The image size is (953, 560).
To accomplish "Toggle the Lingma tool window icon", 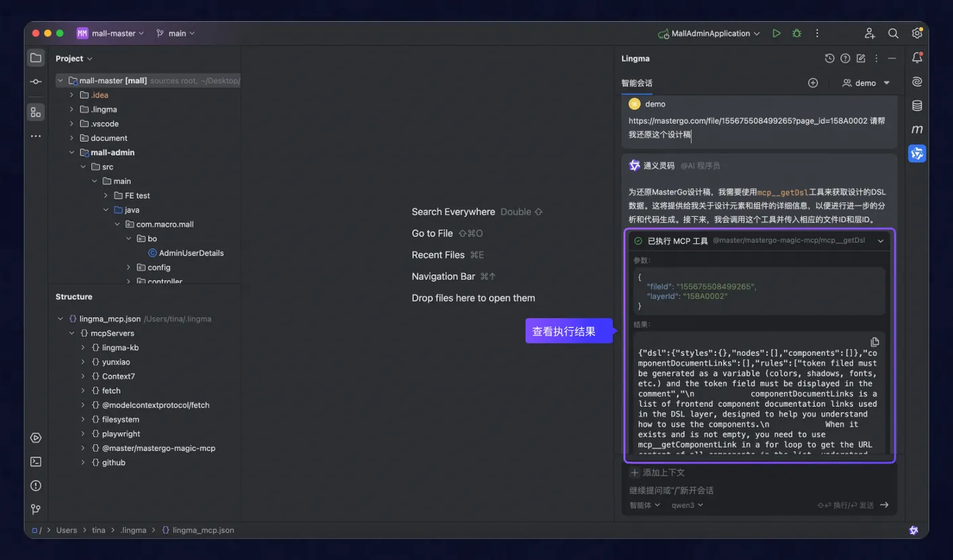I will pyautogui.click(x=917, y=154).
